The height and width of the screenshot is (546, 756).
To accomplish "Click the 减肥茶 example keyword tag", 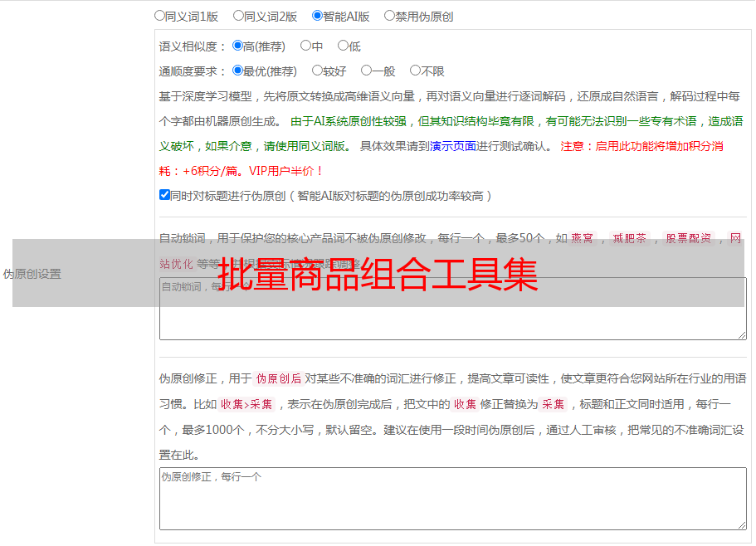I will 629,238.
